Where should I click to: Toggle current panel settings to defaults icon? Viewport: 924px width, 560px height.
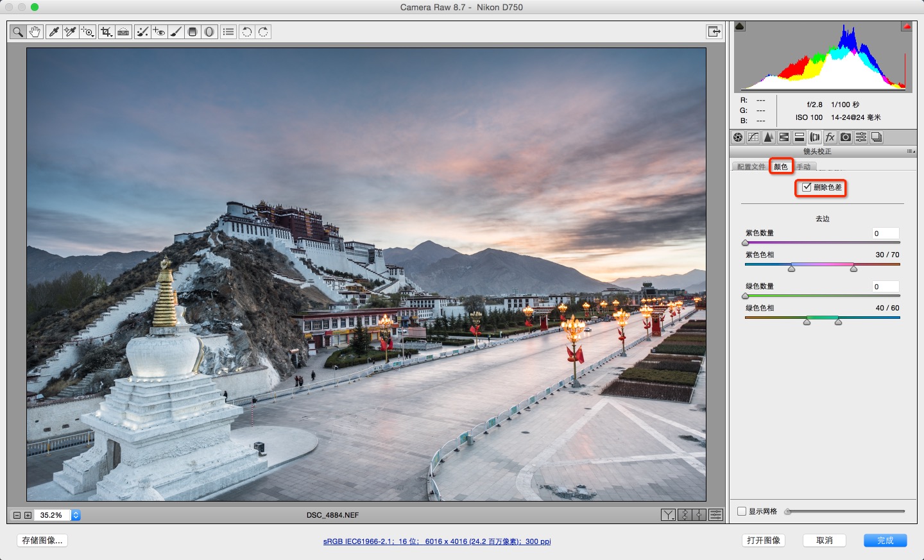click(715, 514)
